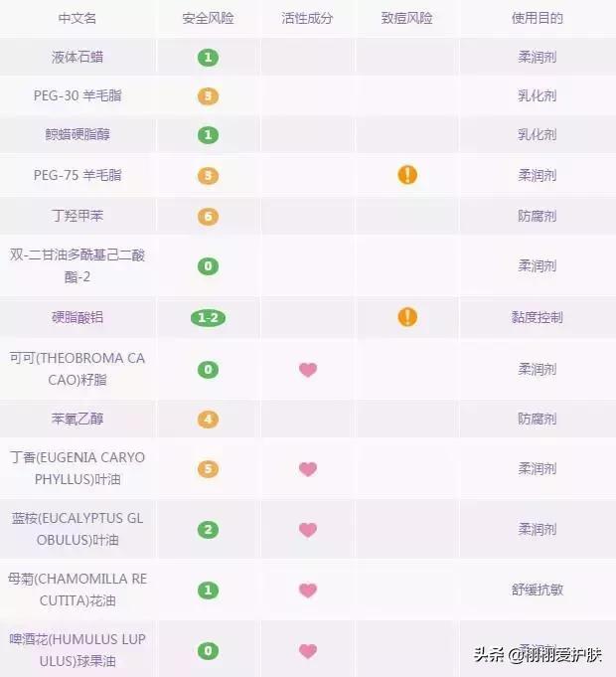Click the acne warning icon for PEG-75 羊毛脂
The image size is (616, 677).
click(407, 175)
